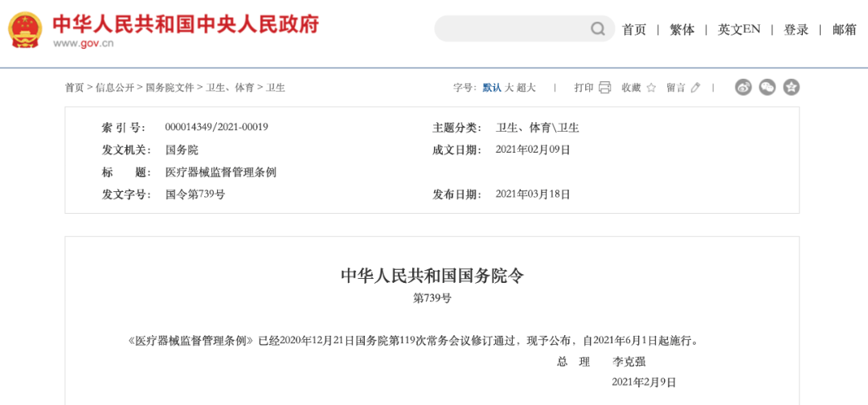Share to Weibo icon

point(743,88)
